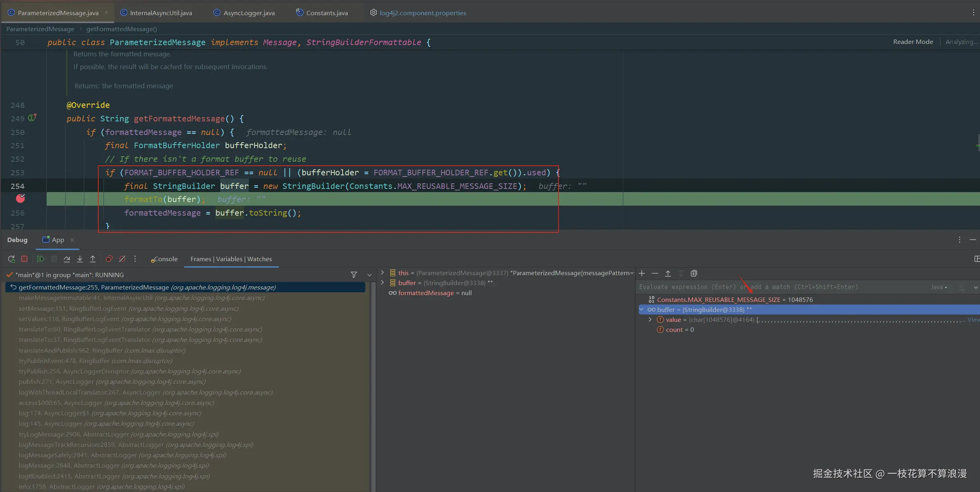The width and height of the screenshot is (980, 492).
Task: Click the Step Out icon
Action: pos(93,259)
